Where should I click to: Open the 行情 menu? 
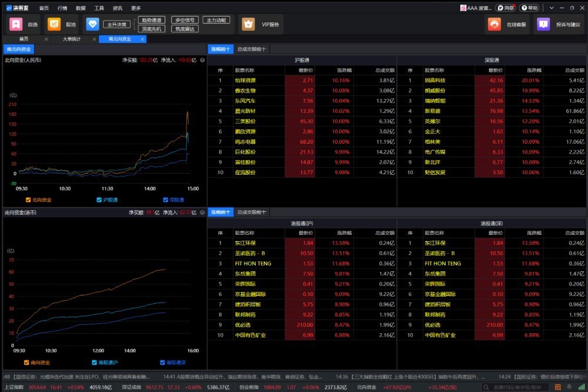[x=62, y=8]
